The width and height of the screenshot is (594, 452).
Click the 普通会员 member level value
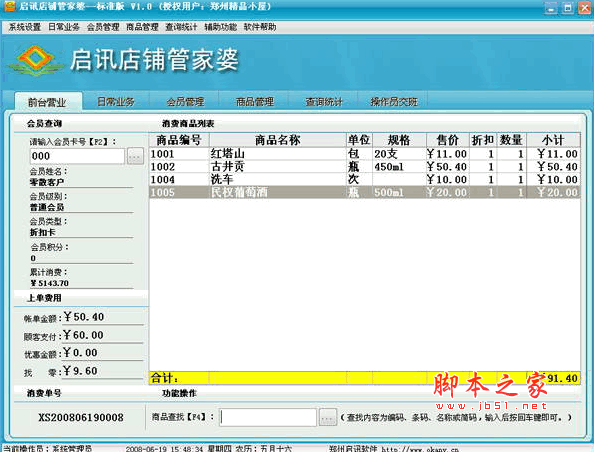coord(47,207)
